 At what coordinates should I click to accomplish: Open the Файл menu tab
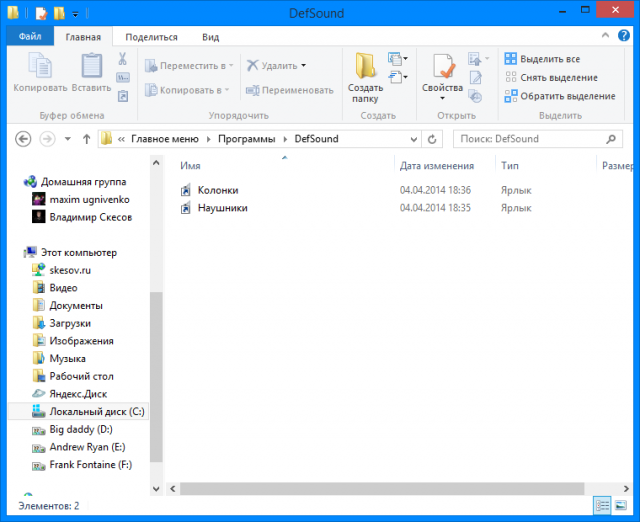coord(30,37)
